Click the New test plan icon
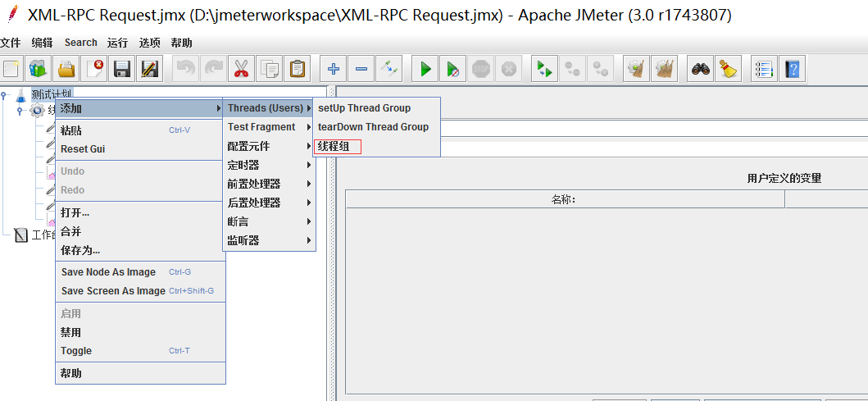Image resolution: width=868 pixels, height=401 pixels. pos(11,69)
